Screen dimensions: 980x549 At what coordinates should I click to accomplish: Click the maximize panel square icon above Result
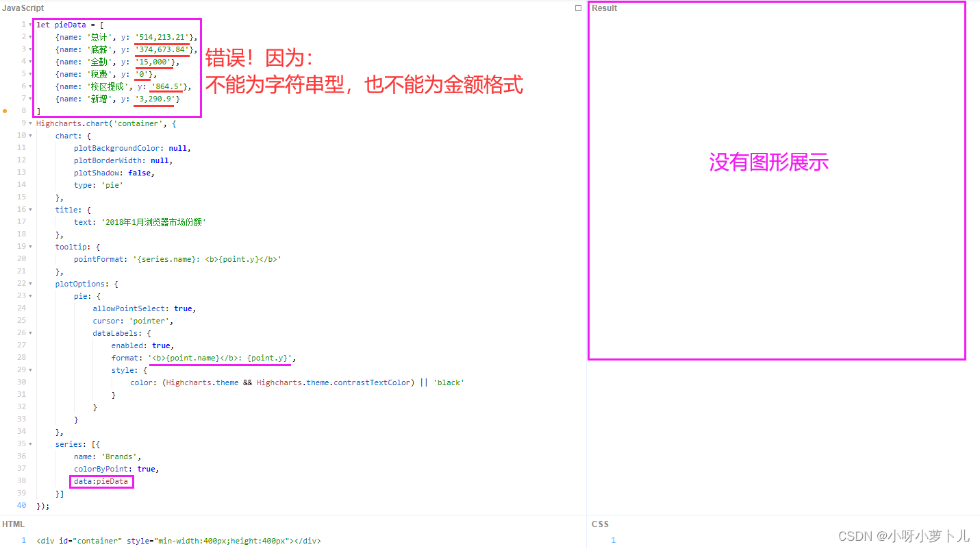coord(577,8)
